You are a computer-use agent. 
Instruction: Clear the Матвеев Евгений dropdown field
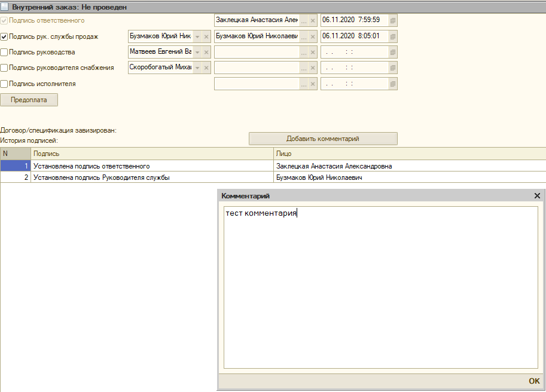206,52
